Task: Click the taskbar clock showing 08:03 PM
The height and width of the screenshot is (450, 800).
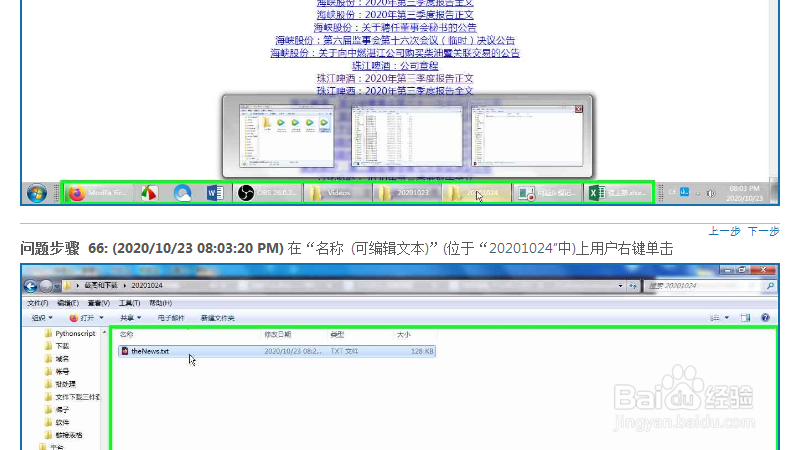Action: [x=744, y=193]
